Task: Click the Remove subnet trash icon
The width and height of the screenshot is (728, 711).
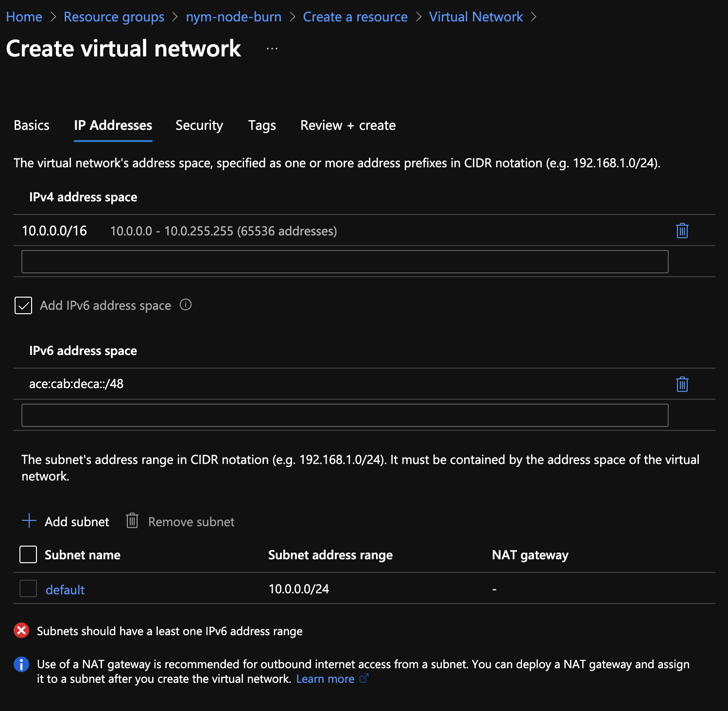Action: tap(132, 521)
